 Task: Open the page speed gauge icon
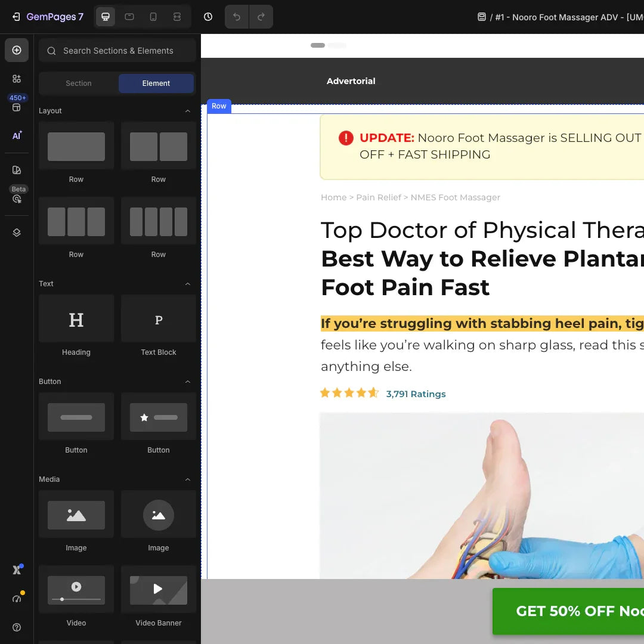(x=17, y=599)
